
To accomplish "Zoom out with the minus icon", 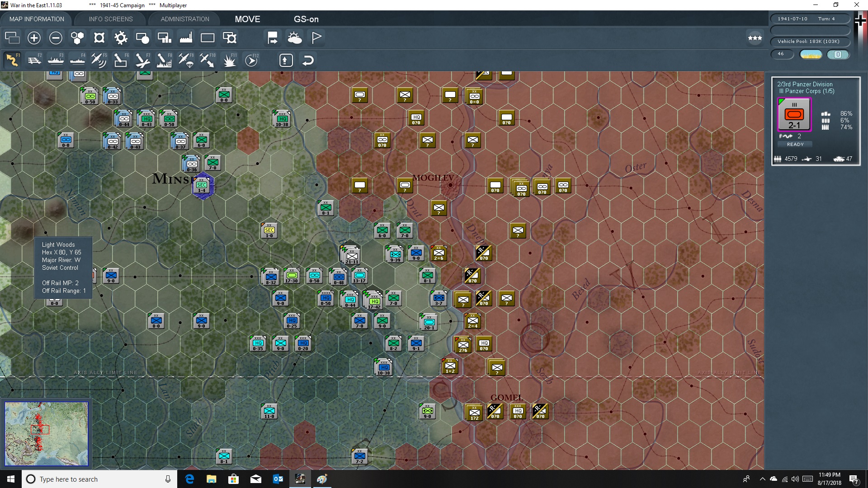I will point(56,38).
